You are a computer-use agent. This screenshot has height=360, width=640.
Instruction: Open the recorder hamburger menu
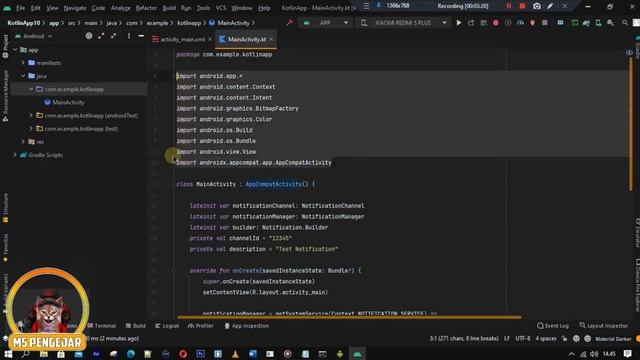pyautogui.click(x=366, y=6)
